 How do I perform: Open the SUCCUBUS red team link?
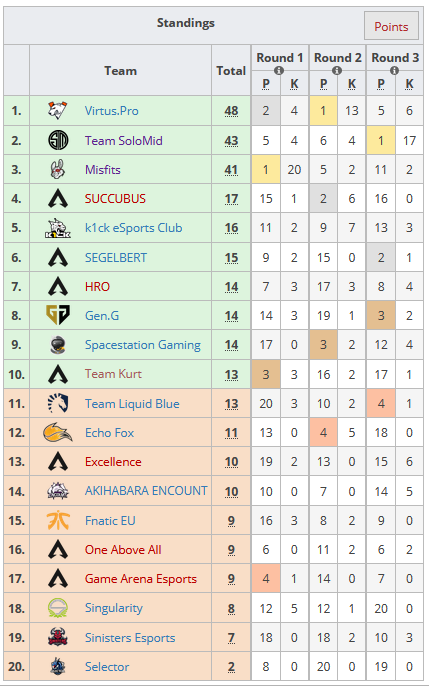click(x=115, y=199)
